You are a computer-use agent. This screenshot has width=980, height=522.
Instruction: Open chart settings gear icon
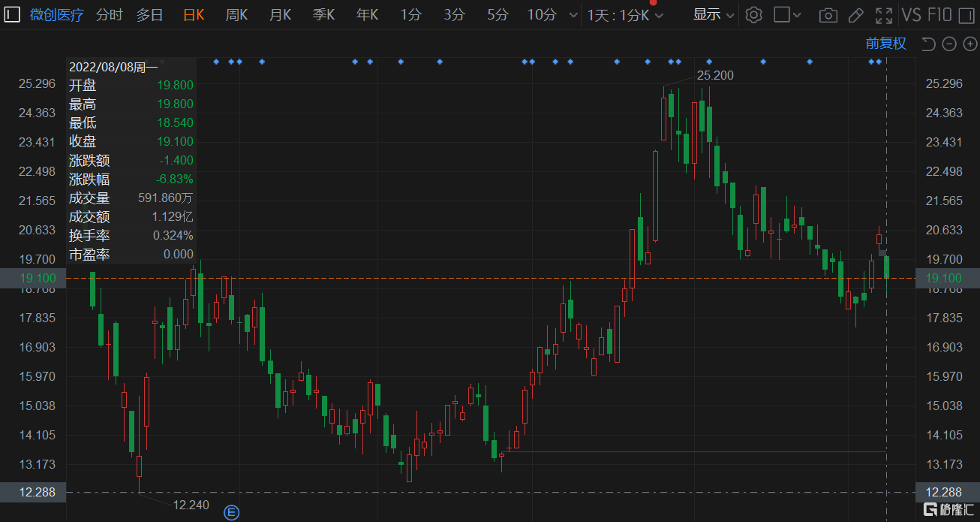click(754, 15)
